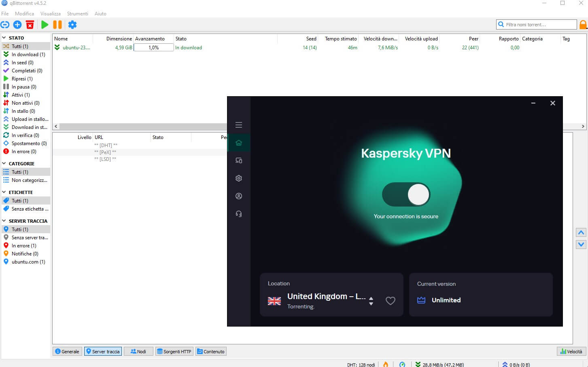Image resolution: width=588 pixels, height=367 pixels.
Task: Sort torrents by Dimensione column
Action: (113, 39)
